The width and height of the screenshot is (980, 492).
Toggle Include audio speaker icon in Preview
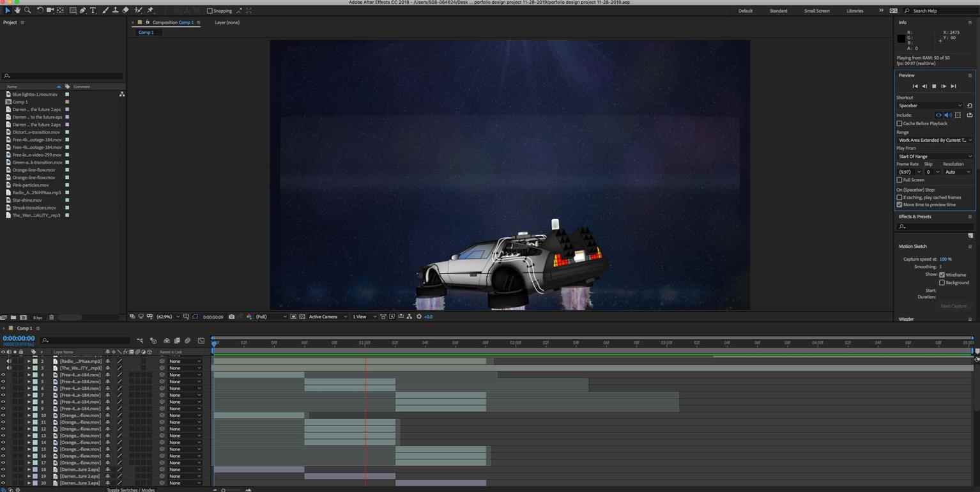pyautogui.click(x=948, y=115)
